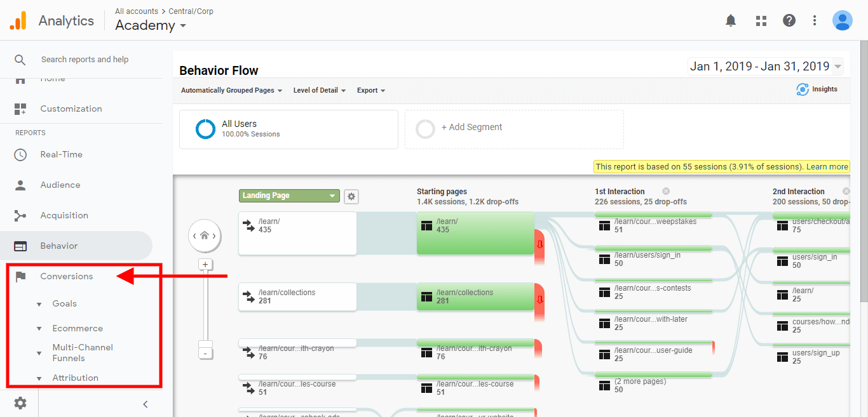This screenshot has width=868, height=417.
Task: Open the Admin gear settings icon
Action: coord(20,403)
